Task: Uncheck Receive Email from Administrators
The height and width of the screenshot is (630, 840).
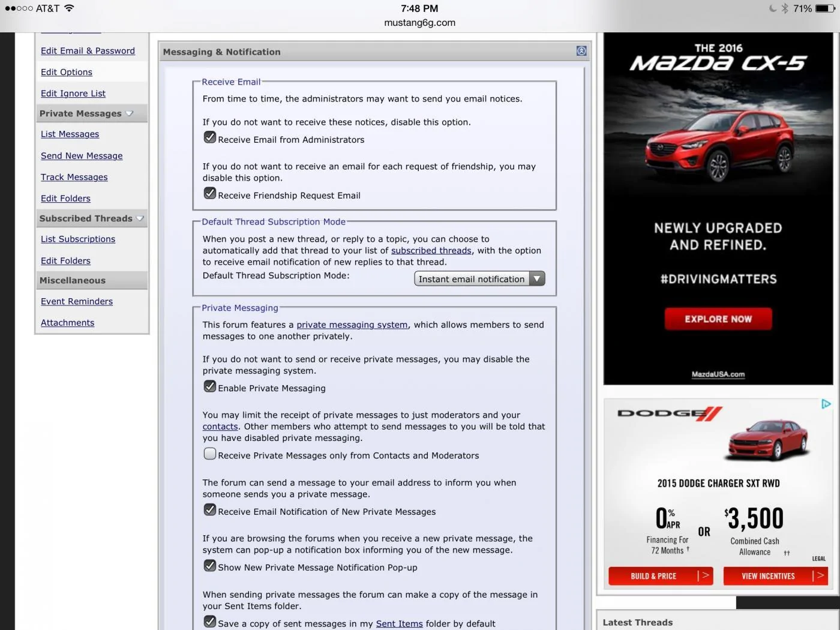Action: pyautogui.click(x=210, y=137)
